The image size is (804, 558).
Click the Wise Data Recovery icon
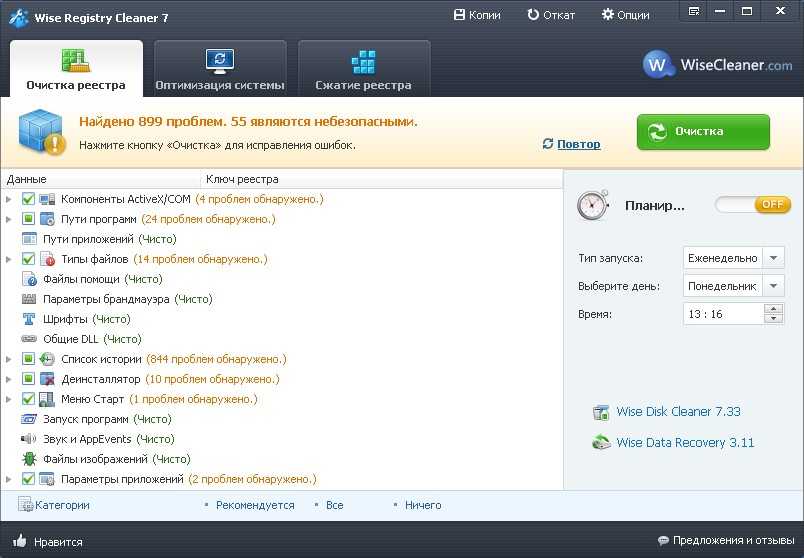(601, 443)
